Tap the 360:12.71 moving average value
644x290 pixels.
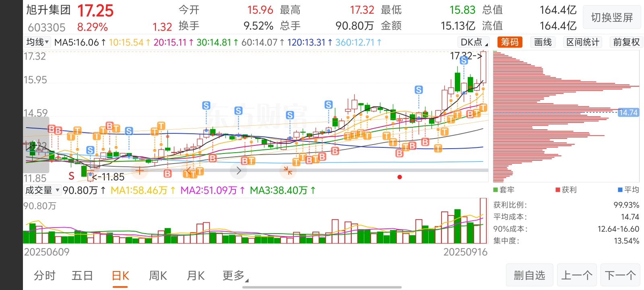[359, 42]
